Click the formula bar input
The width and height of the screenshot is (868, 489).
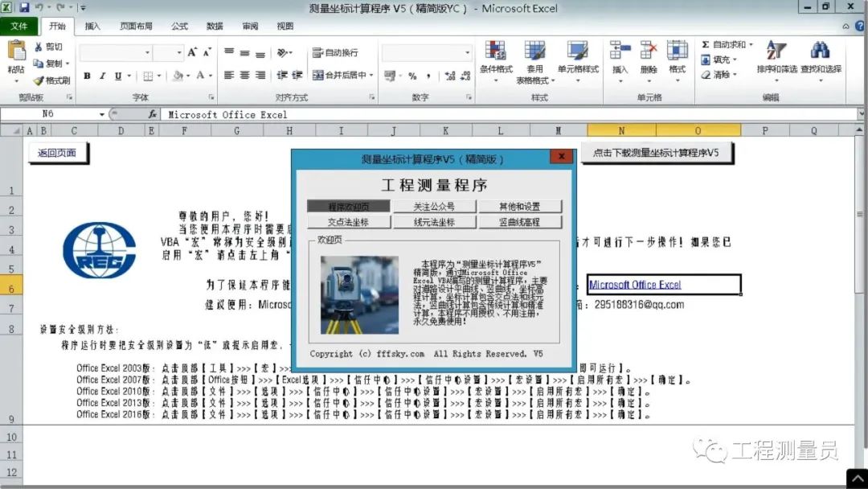pyautogui.click(x=510, y=115)
